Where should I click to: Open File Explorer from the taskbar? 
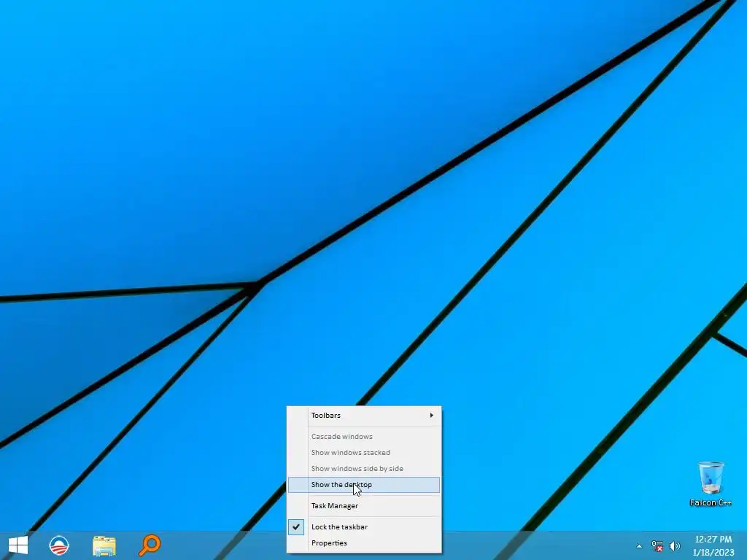coord(104,545)
